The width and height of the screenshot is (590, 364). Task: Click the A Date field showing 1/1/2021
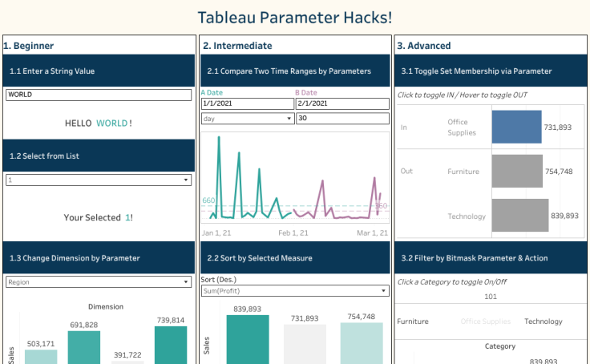[x=246, y=103]
